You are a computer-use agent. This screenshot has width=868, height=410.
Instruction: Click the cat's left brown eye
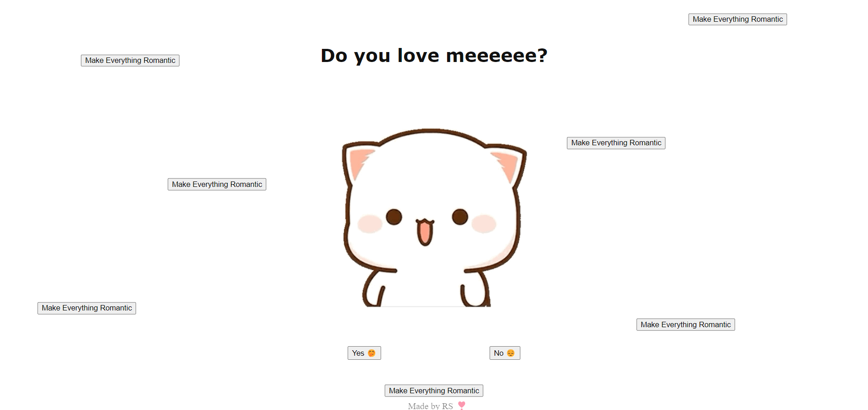pyautogui.click(x=394, y=217)
